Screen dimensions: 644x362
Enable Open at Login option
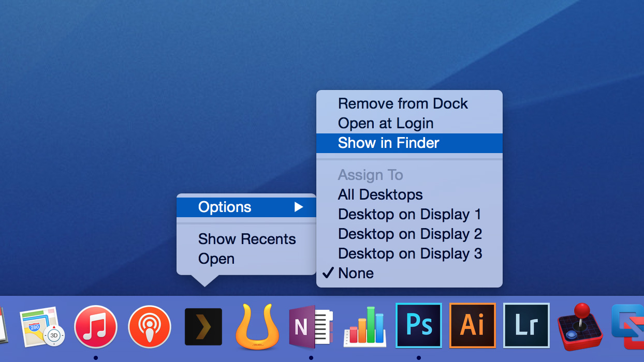(x=409, y=123)
